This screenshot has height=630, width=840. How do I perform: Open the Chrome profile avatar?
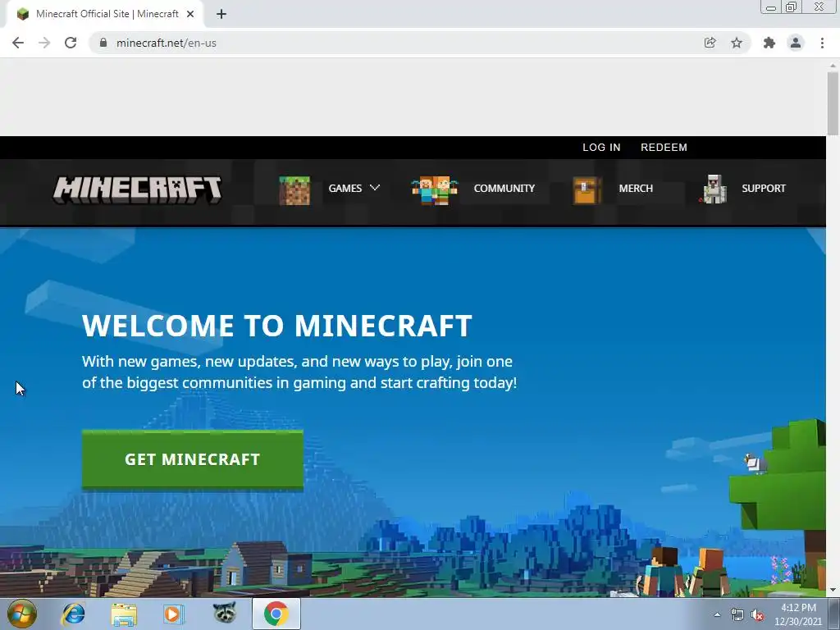(796, 43)
